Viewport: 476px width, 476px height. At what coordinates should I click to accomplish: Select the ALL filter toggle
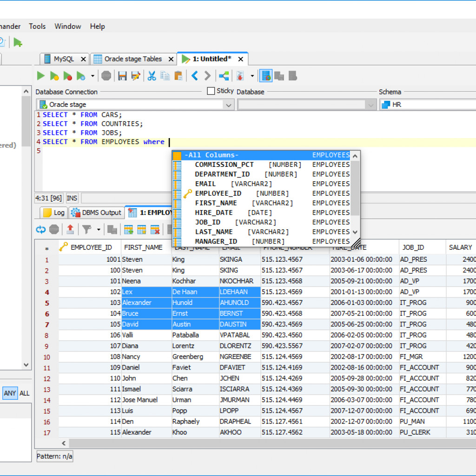pyautogui.click(x=24, y=393)
